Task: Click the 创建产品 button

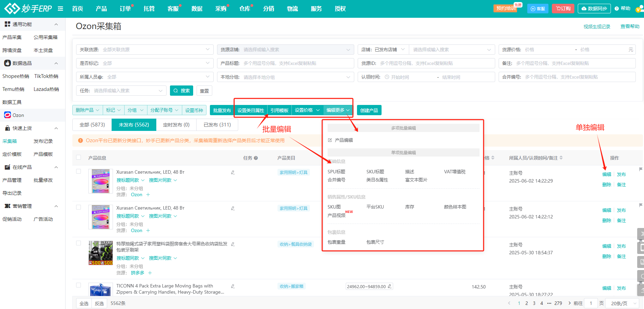Action: (x=369, y=110)
